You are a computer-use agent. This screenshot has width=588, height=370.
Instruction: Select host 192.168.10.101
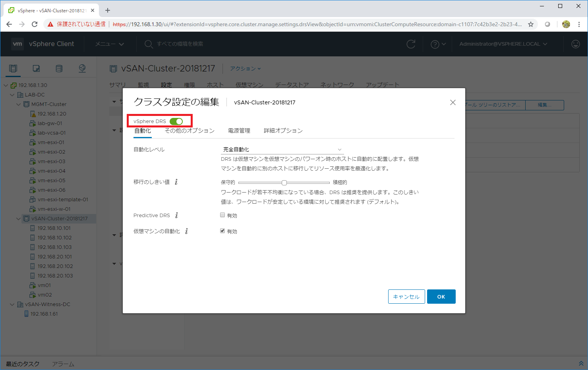coord(54,228)
